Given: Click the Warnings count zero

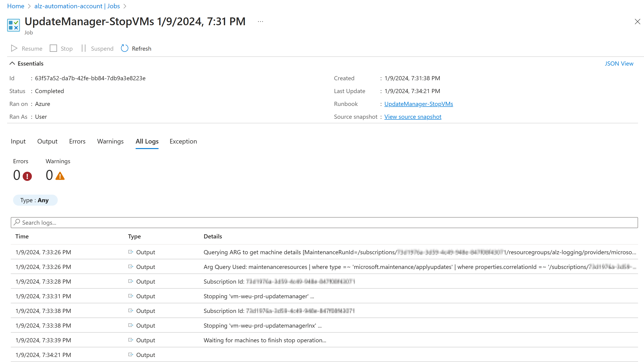Looking at the screenshot, I should (x=49, y=175).
